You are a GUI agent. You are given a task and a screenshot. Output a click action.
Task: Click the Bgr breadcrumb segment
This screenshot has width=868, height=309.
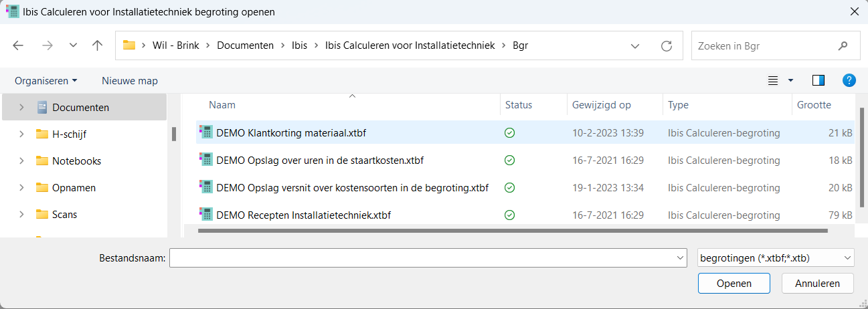coord(520,45)
